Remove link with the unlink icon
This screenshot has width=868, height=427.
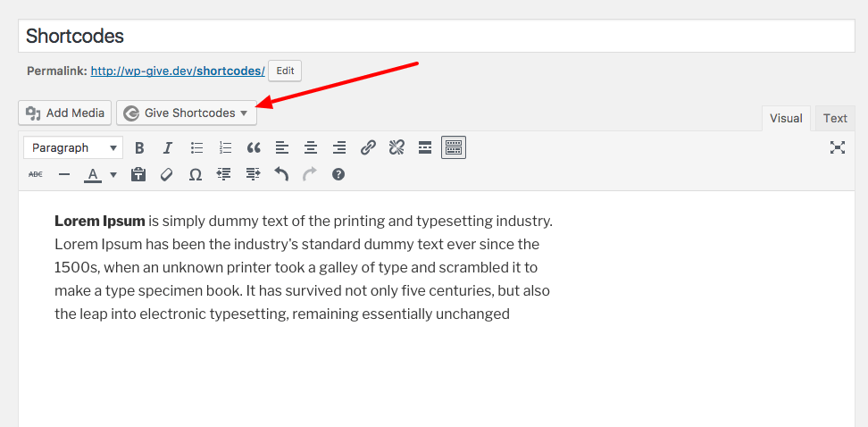tap(396, 148)
